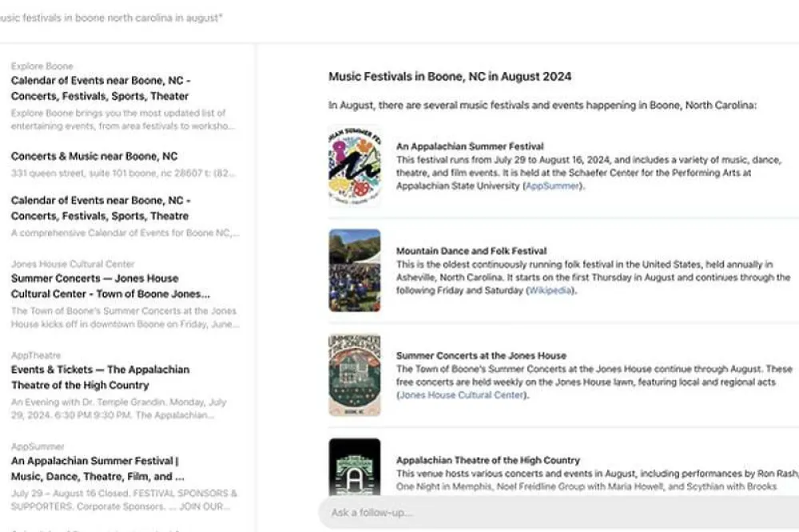The image size is (799, 532).
Task: Focus the Ask a follow-up input
Action: pos(559,513)
